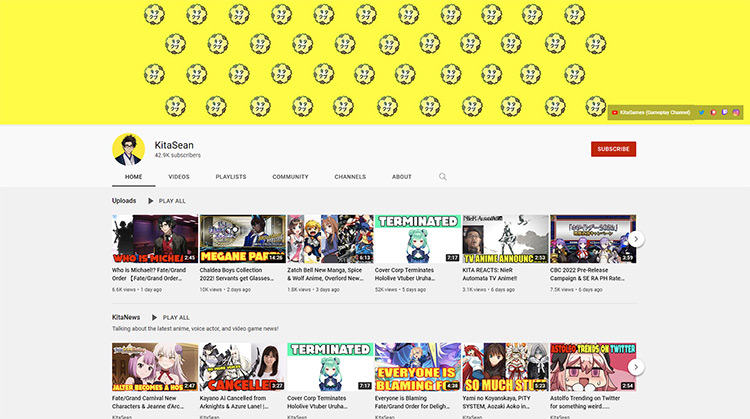This screenshot has width=750, height=419.
Task: Open 'Cover Corp Terminates' title in KitaNews
Action: [317, 402]
